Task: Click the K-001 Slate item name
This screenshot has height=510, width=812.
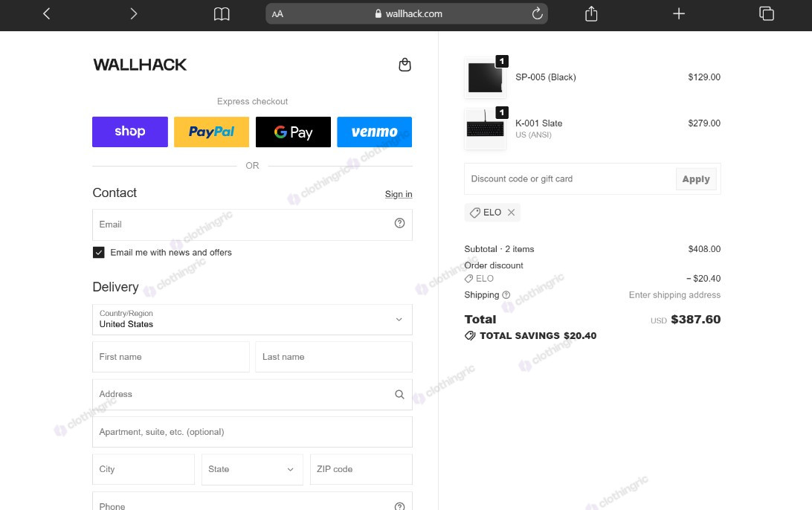Action: pos(538,123)
